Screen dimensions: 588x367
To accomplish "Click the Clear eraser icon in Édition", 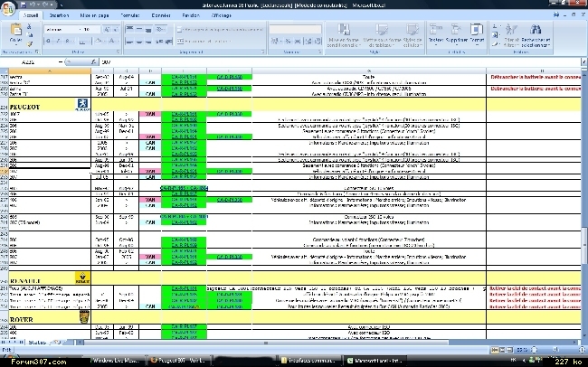I will pos(495,44).
